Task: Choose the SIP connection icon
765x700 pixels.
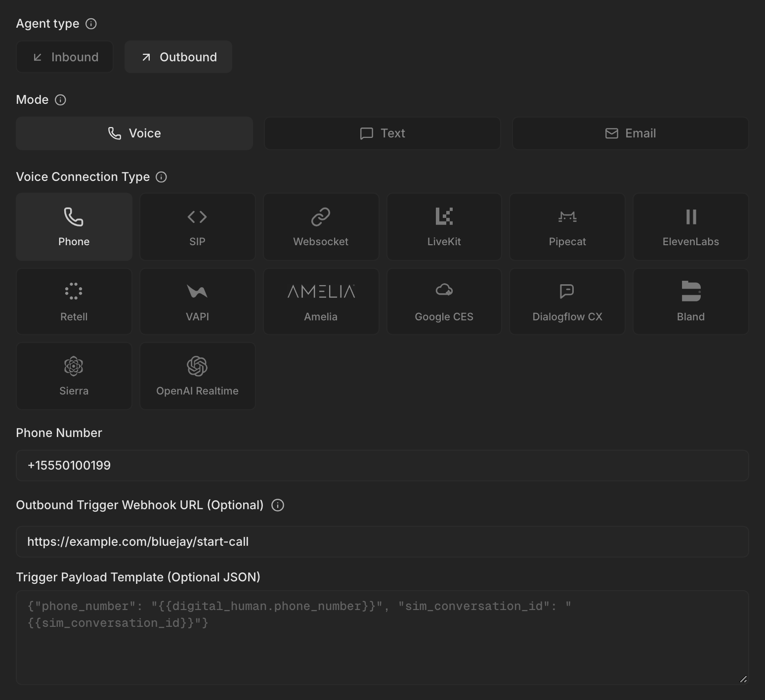Action: click(197, 217)
